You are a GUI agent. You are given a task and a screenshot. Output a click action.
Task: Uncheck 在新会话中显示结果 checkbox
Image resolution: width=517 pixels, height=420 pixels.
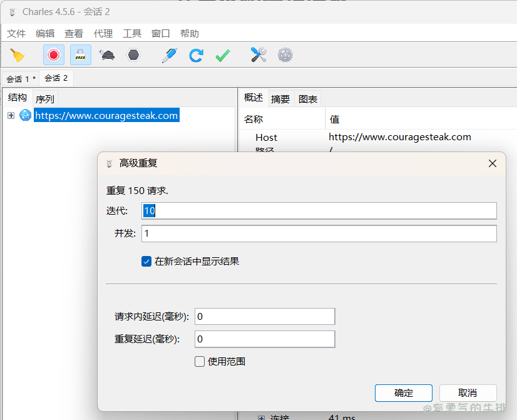point(146,262)
